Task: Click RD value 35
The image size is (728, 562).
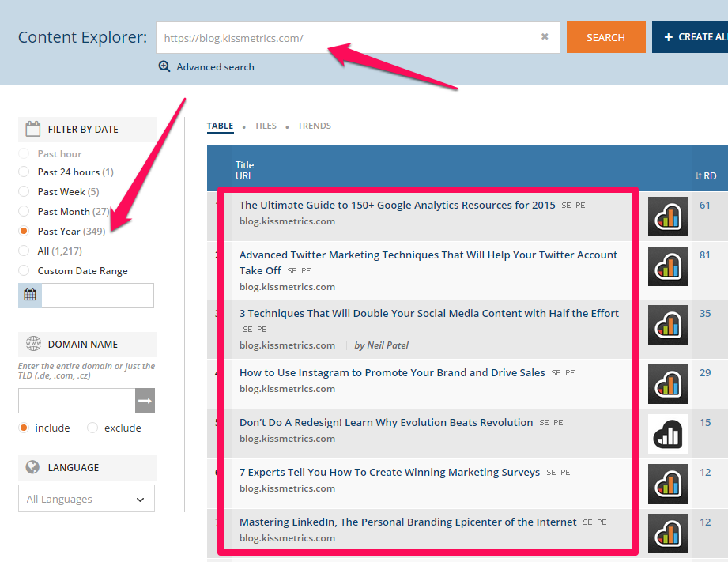Action: click(705, 313)
